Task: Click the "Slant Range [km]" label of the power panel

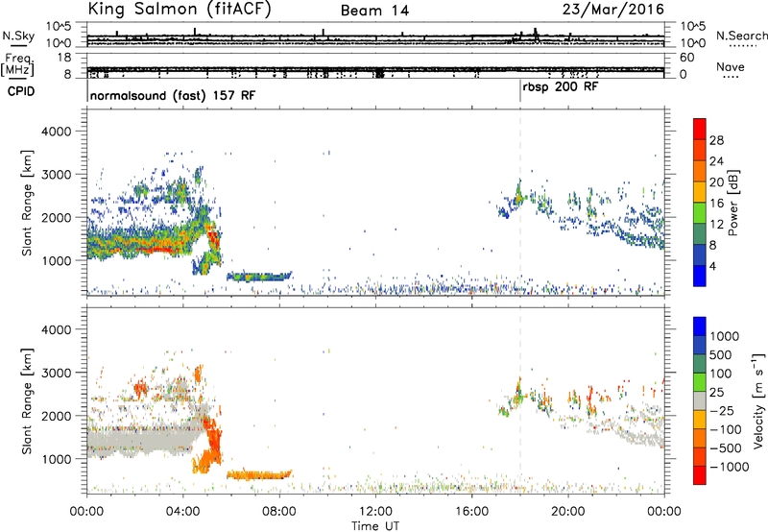Action: pos(27,203)
